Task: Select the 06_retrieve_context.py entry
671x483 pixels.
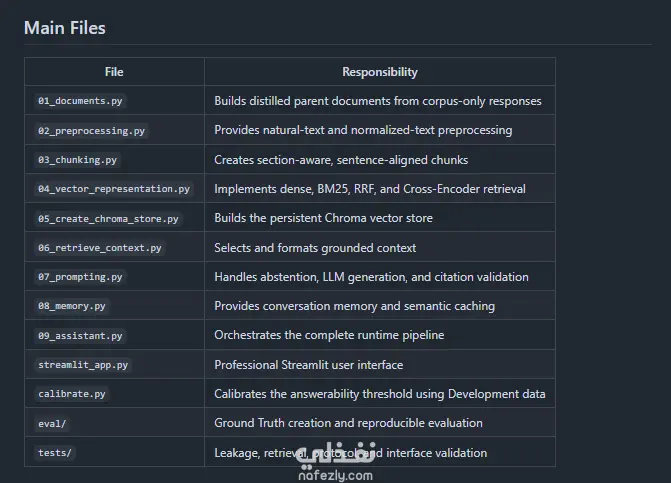Action: click(x=100, y=248)
